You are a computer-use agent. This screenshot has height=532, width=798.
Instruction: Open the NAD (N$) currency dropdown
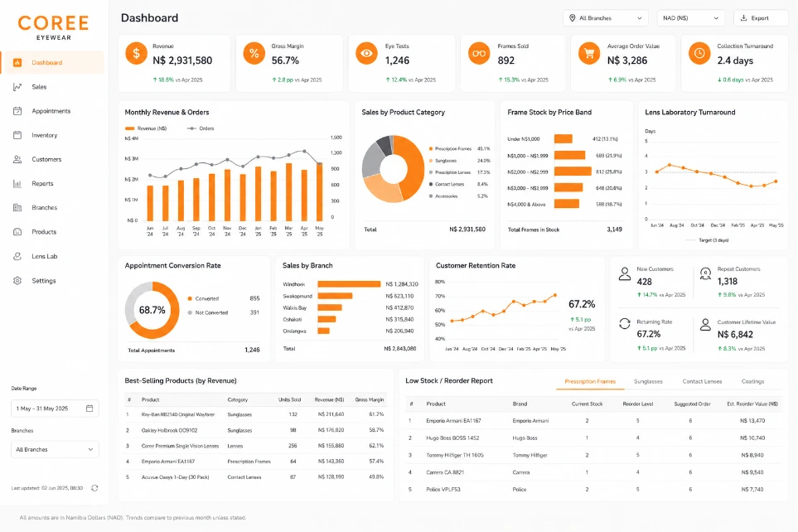(690, 18)
